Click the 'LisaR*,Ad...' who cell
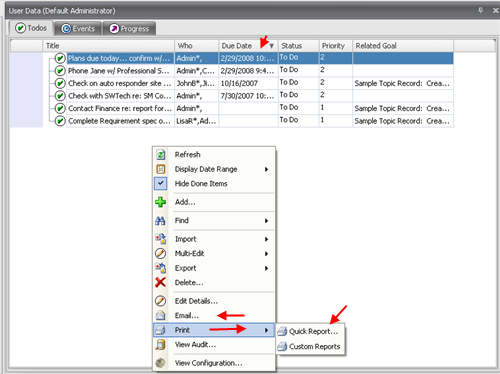Screen dimensions: 500x374 coord(196,121)
